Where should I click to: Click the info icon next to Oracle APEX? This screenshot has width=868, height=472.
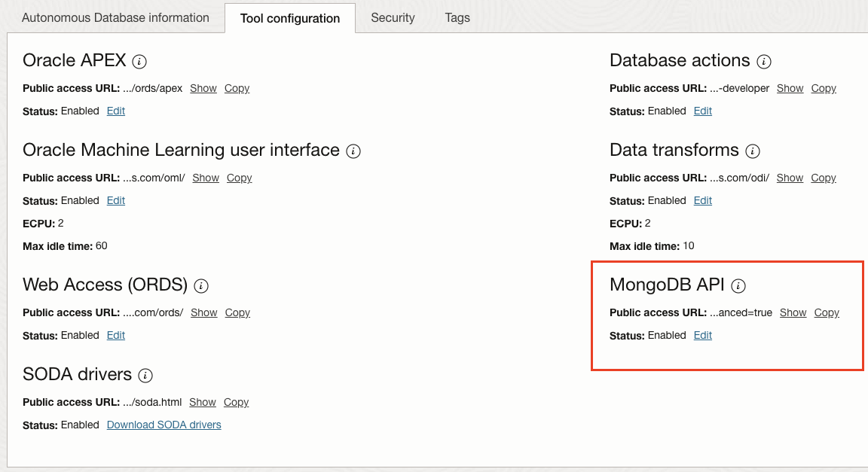point(139,62)
